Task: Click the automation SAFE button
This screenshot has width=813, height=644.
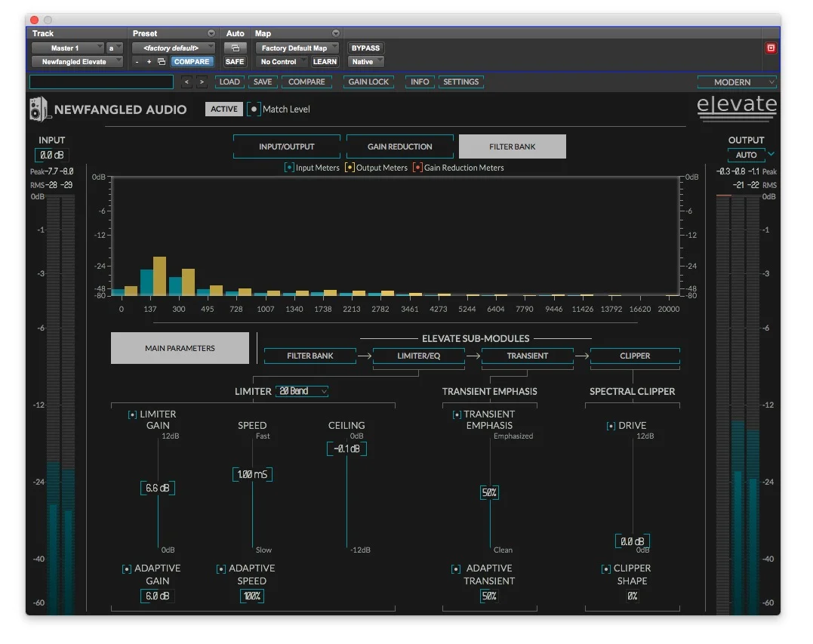Action: (234, 62)
